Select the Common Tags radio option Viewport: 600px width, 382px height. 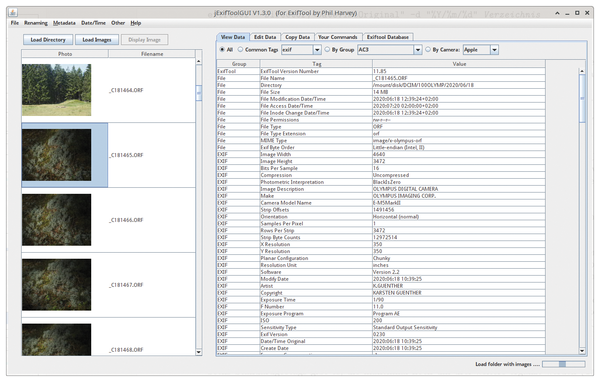coord(240,49)
